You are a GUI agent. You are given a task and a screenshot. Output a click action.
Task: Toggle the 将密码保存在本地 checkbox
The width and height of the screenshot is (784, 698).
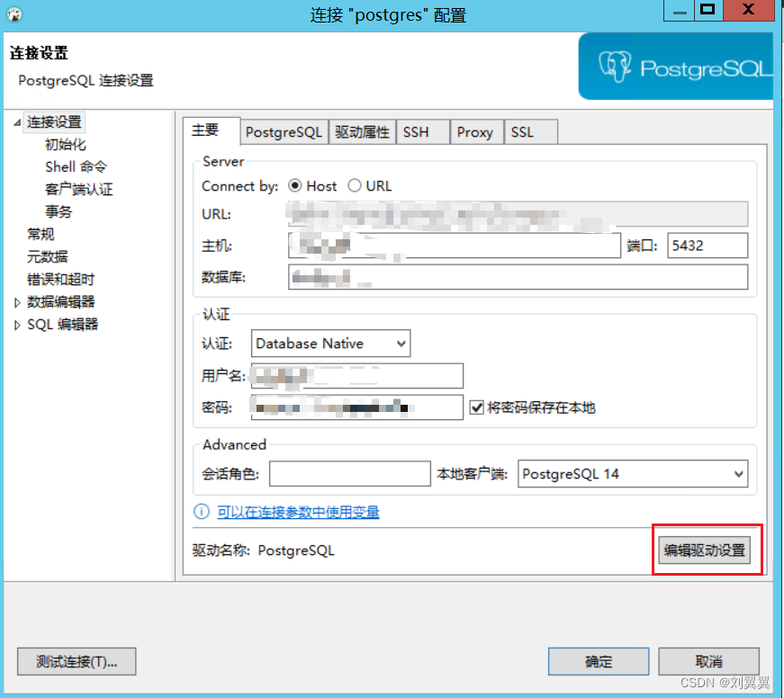click(x=476, y=407)
